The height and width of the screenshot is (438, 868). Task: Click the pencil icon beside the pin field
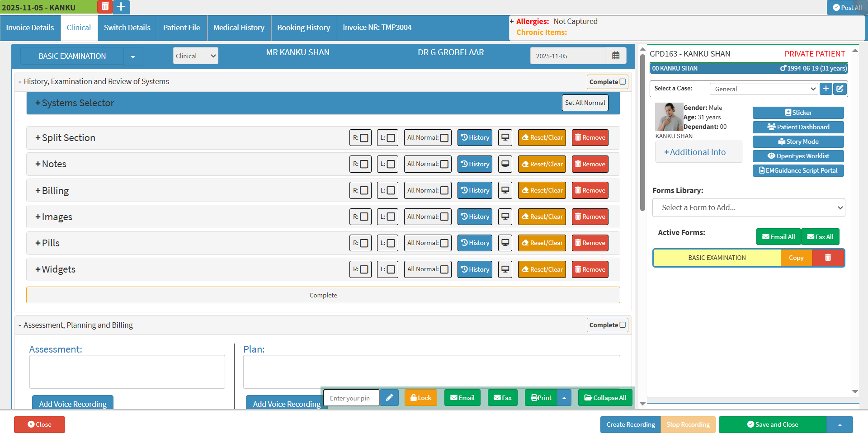click(389, 398)
